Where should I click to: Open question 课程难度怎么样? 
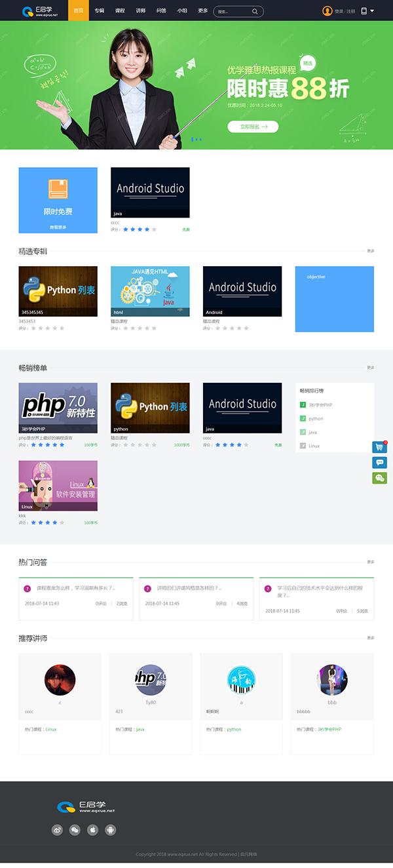[x=75, y=588]
